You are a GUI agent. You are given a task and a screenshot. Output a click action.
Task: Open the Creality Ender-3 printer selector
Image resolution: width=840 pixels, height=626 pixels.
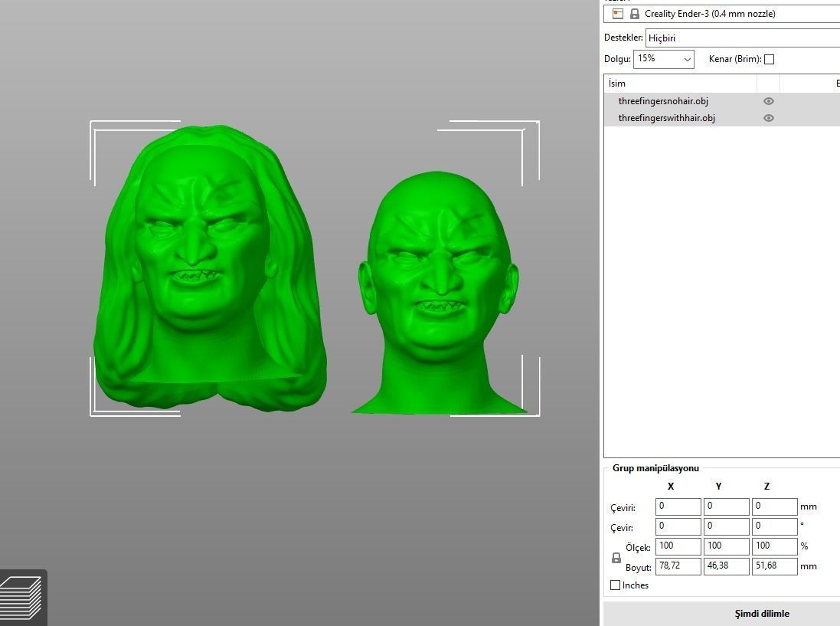pyautogui.click(x=712, y=13)
